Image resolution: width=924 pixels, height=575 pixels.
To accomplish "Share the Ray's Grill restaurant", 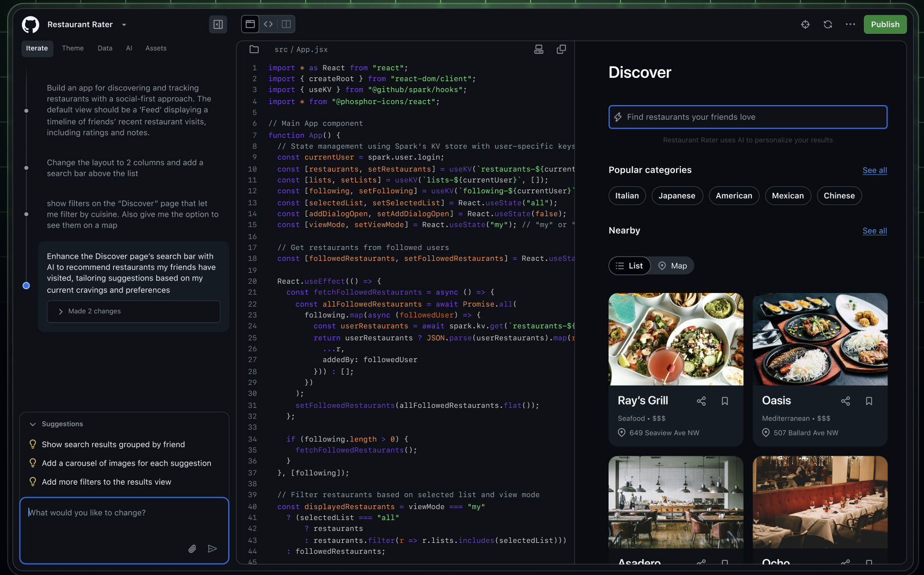I will pyautogui.click(x=701, y=401).
